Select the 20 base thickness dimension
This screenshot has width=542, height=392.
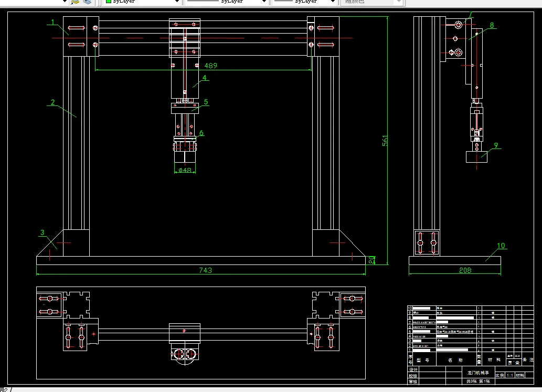(x=371, y=260)
